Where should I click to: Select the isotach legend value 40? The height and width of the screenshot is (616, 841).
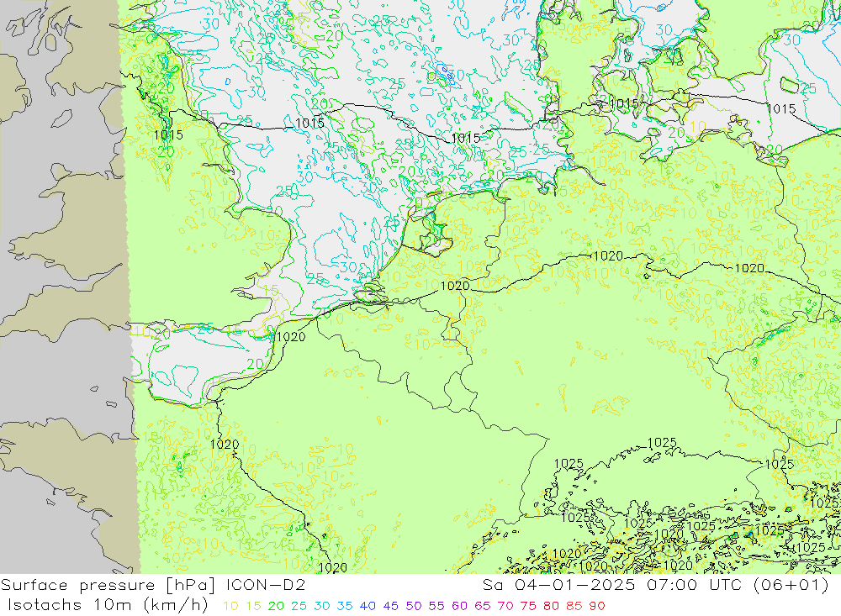pyautogui.click(x=368, y=607)
